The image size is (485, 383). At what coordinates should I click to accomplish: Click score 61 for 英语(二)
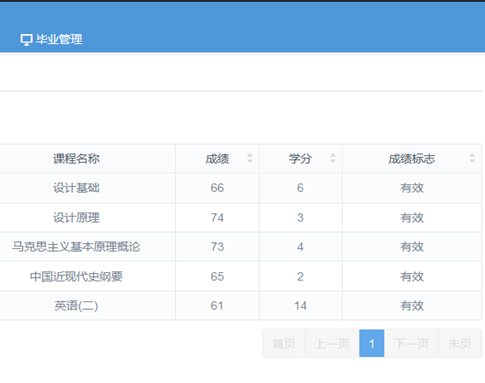pos(217,306)
